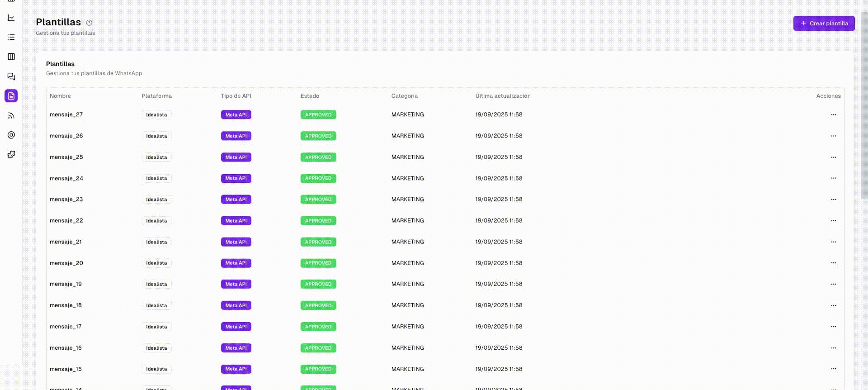Screen dimensions: 868x390
Task: Open the columns board sidebar icon
Action: click(x=11, y=57)
